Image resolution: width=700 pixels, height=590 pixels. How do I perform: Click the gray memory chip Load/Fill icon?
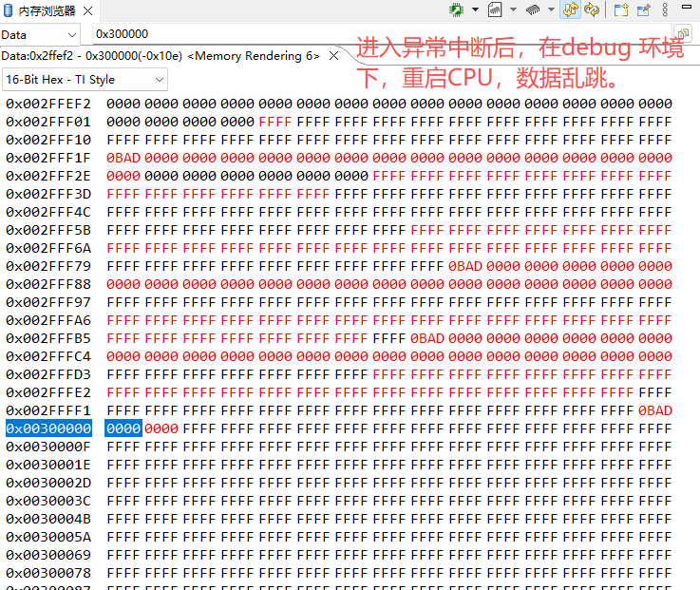(533, 10)
